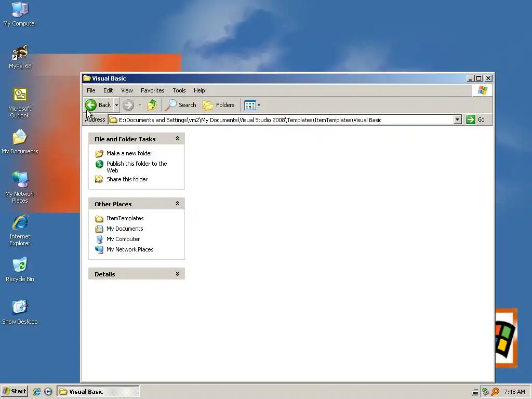Open the Favorites menu
The height and width of the screenshot is (399, 532).
[x=152, y=90]
